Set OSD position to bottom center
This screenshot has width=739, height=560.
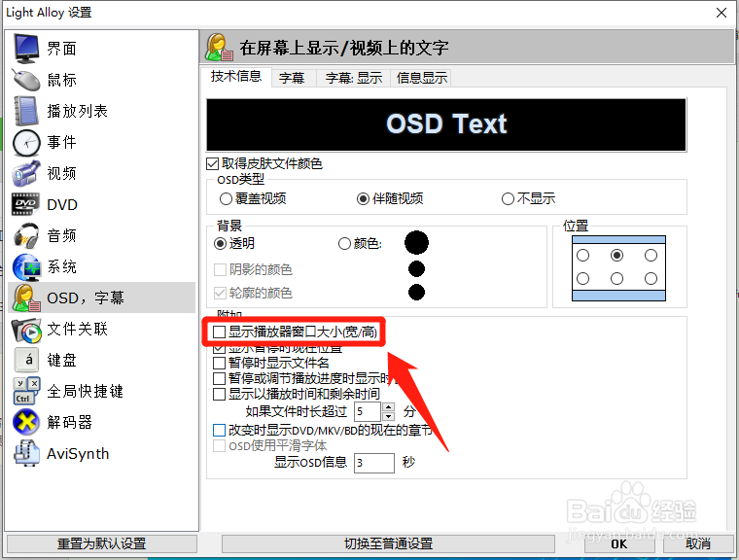coord(616,279)
